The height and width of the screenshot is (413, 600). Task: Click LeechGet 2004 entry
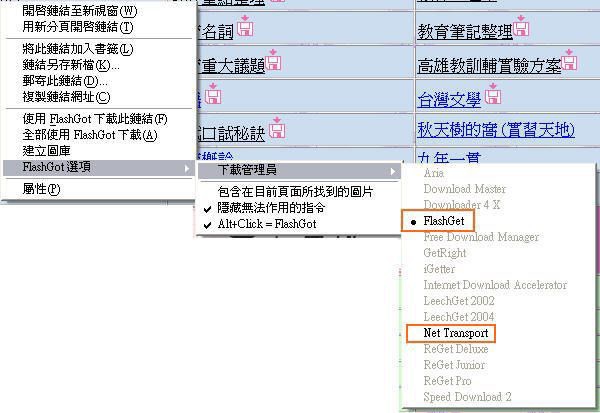click(x=459, y=317)
